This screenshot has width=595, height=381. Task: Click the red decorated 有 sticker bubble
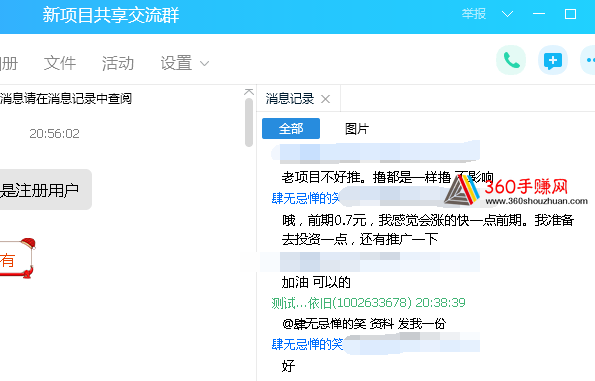(17, 258)
